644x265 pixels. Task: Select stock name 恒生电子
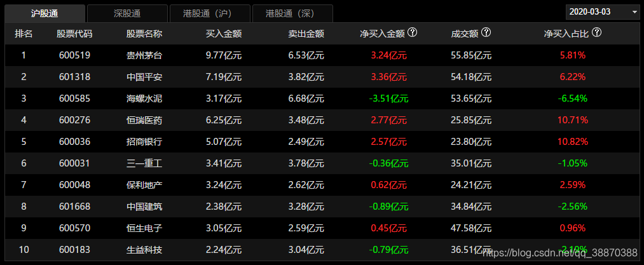144,228
